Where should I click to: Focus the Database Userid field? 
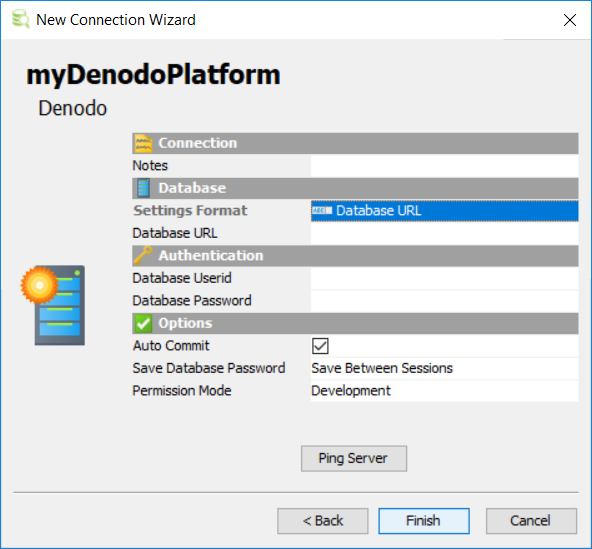click(444, 278)
